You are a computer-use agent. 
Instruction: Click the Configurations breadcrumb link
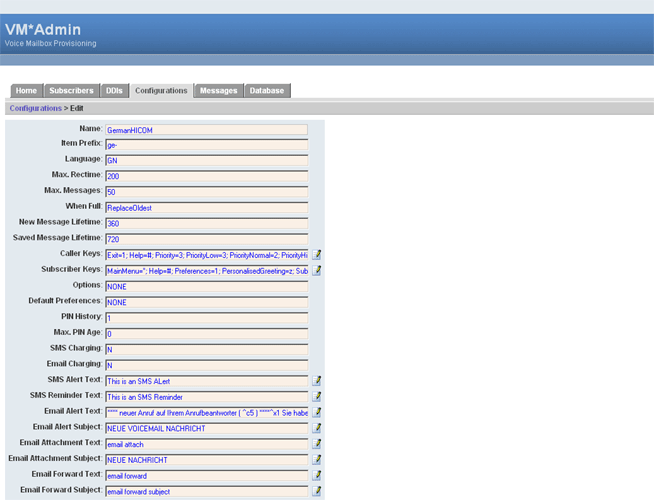[35, 108]
